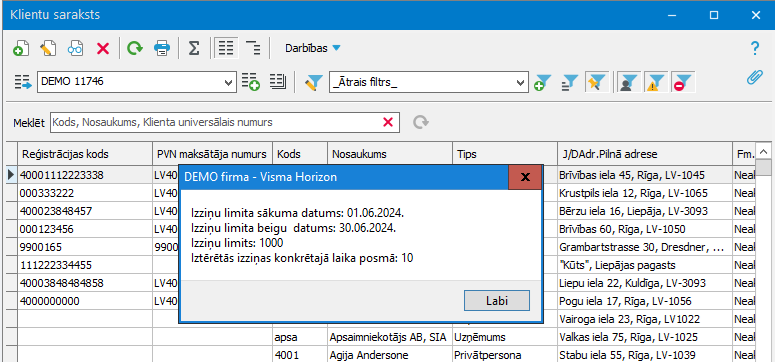Click the J/DAdr.Pilnā adrese column header
This screenshot has width=775, height=363.
click(x=645, y=154)
